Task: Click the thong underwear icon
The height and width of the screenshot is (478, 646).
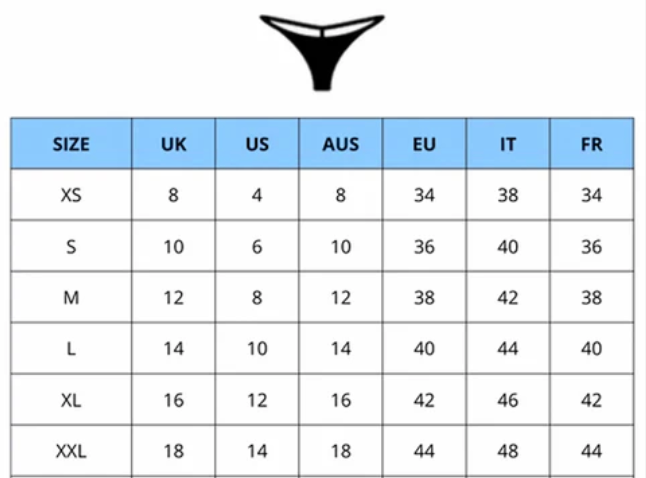Action: click(x=321, y=48)
